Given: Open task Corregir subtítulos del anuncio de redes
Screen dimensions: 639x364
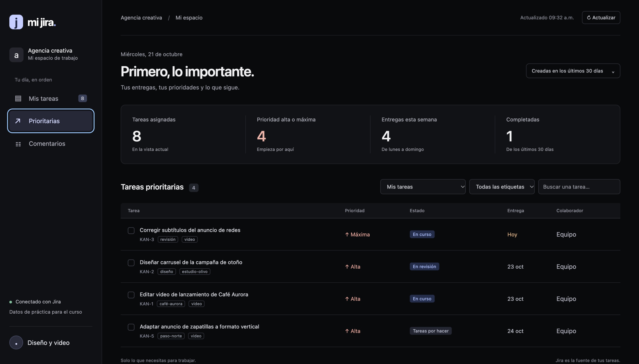Looking at the screenshot, I should [x=190, y=230].
